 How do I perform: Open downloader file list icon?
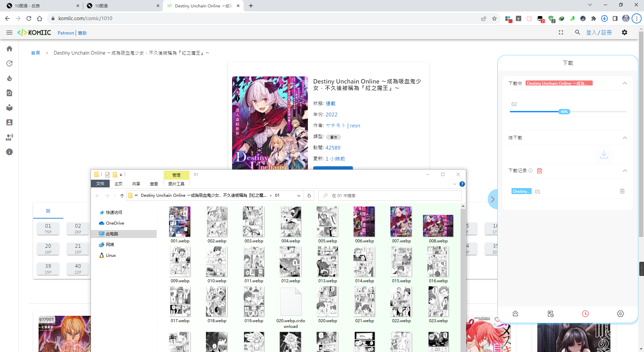coord(550,313)
